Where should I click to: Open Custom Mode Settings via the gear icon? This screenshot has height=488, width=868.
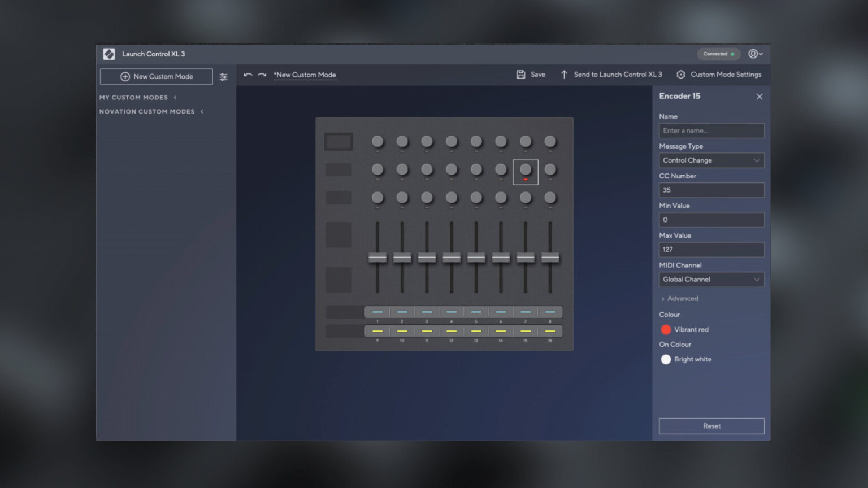click(x=681, y=74)
